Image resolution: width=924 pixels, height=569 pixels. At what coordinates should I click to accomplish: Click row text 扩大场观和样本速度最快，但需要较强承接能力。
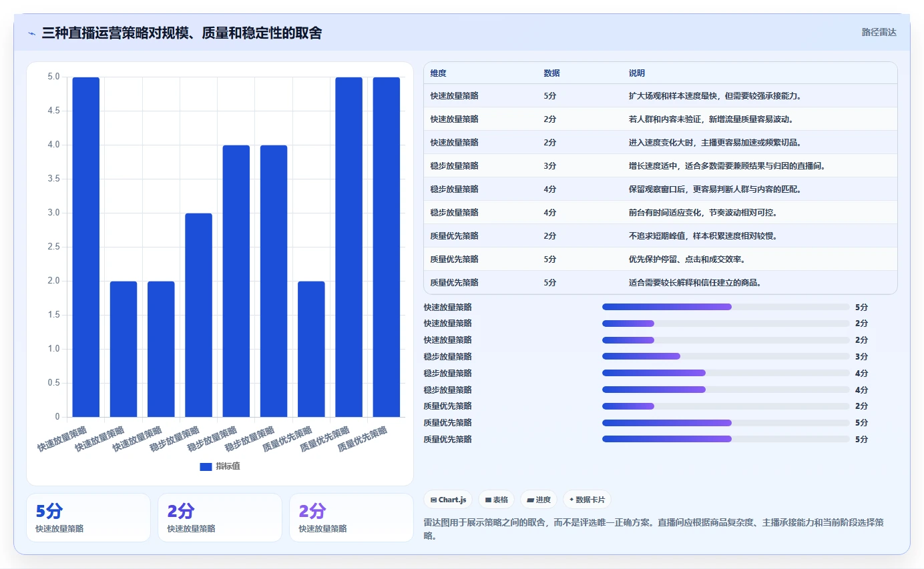point(715,96)
